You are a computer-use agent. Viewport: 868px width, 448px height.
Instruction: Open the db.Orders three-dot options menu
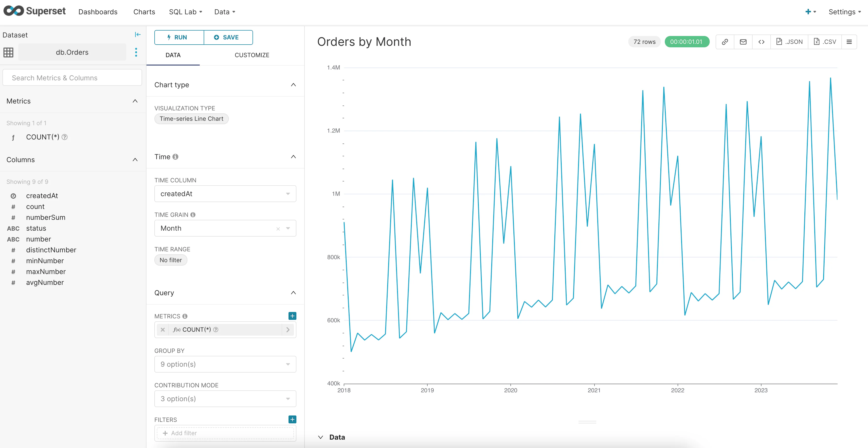click(136, 52)
